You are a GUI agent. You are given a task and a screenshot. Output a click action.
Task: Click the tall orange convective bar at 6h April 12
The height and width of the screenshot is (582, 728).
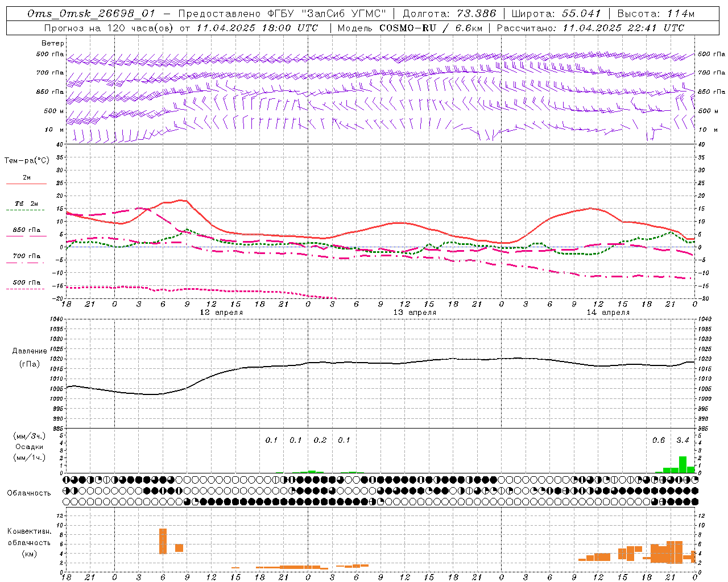click(163, 541)
